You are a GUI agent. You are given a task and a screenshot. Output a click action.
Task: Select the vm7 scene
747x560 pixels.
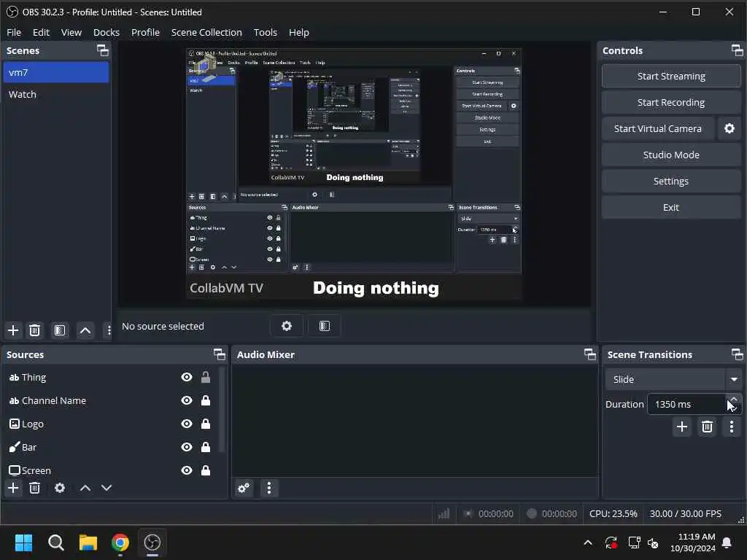point(55,72)
